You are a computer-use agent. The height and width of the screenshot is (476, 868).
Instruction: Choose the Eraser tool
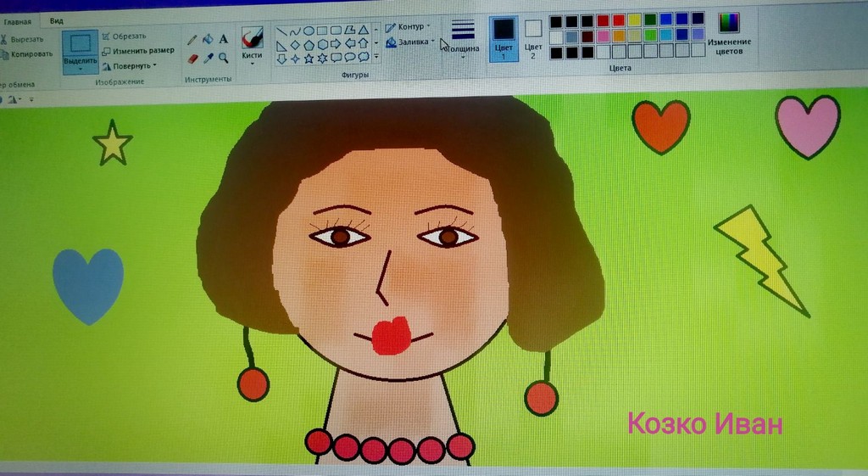coord(192,59)
